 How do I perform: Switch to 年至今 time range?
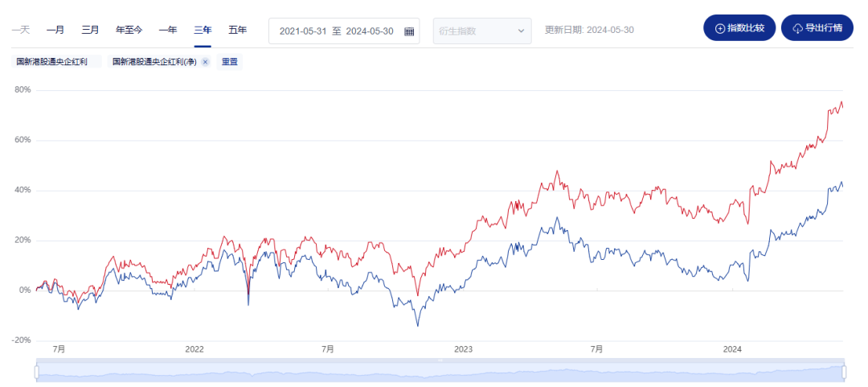pyautogui.click(x=129, y=30)
